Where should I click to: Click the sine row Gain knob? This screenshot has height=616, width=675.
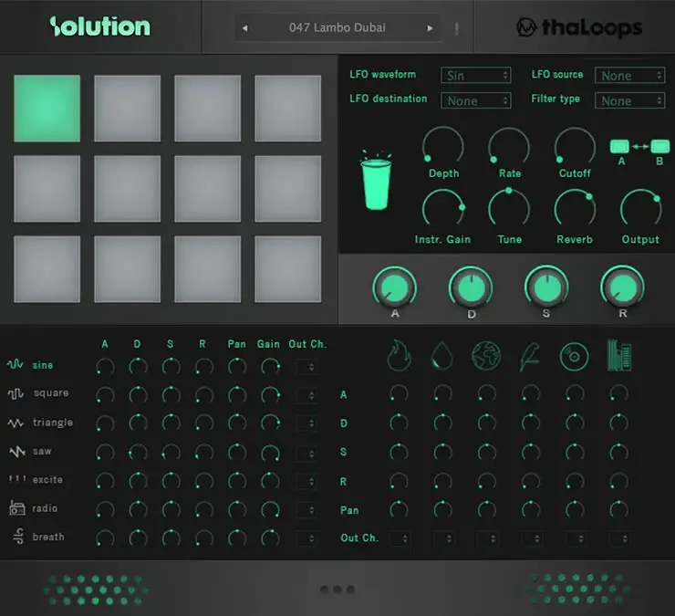point(270,367)
